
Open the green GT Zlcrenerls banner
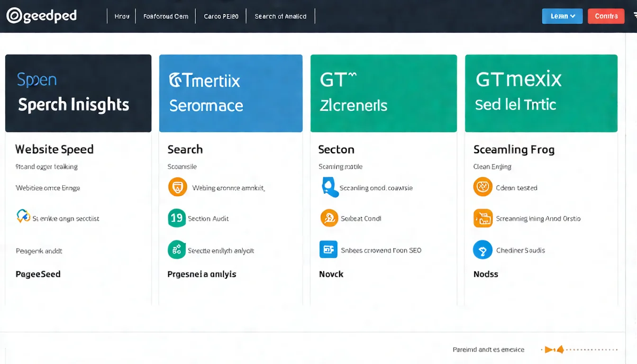click(x=383, y=93)
